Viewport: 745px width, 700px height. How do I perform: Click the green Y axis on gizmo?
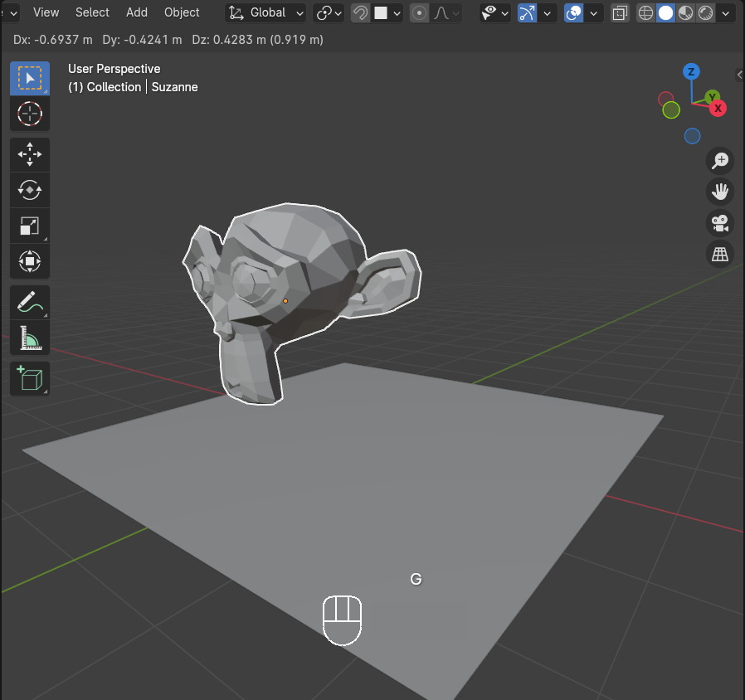point(712,97)
